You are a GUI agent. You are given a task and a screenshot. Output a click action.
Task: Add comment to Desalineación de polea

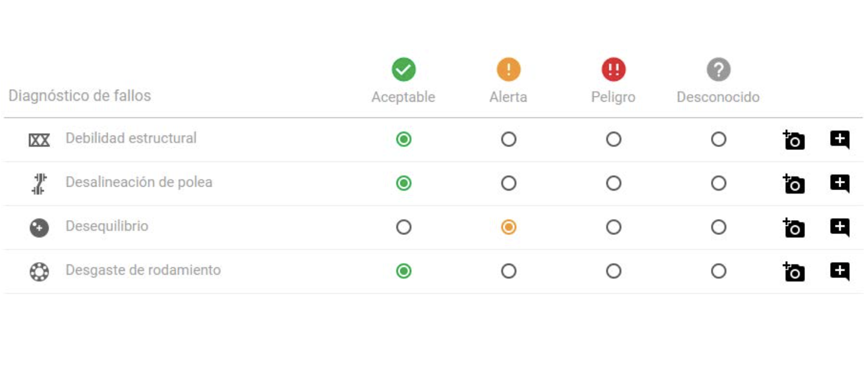pyautogui.click(x=840, y=184)
